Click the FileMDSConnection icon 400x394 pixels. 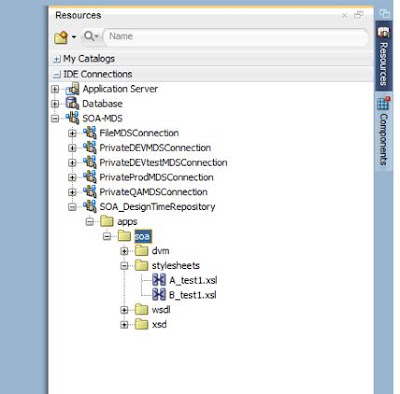click(x=90, y=133)
